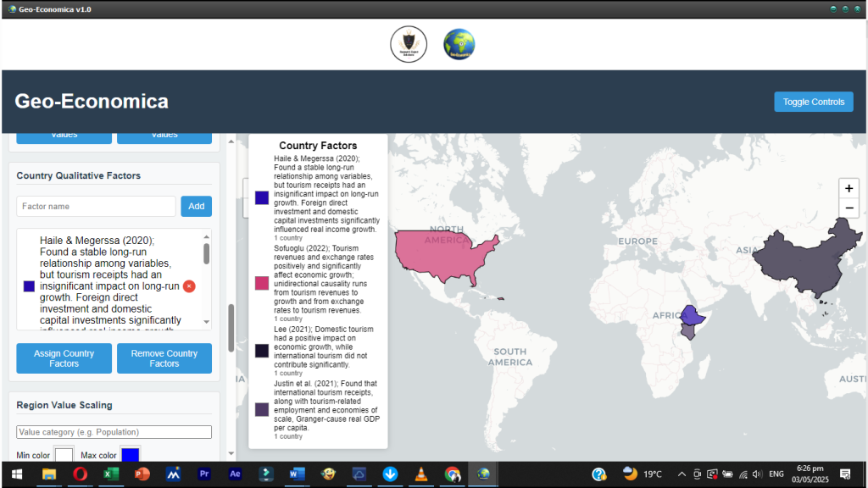Zoom out on the map

point(849,208)
